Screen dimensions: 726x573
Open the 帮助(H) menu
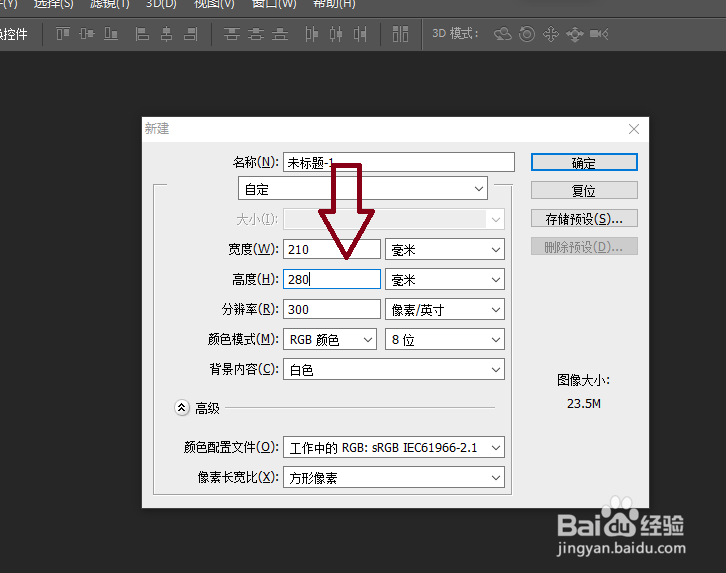(x=334, y=4)
